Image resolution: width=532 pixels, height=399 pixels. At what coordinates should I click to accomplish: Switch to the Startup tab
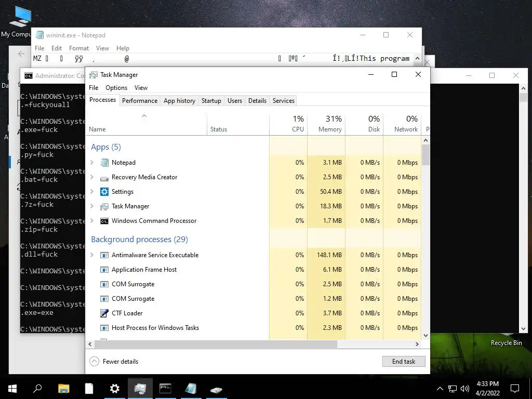(211, 101)
